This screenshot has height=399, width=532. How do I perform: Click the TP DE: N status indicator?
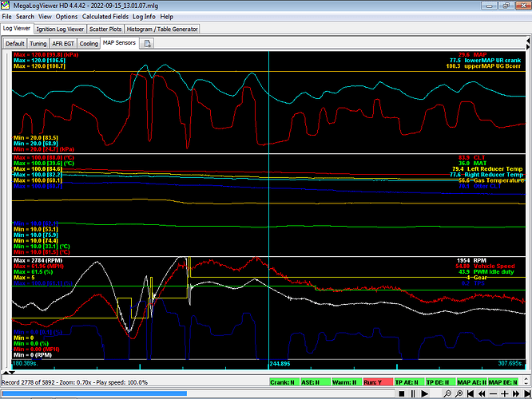pos(439,382)
